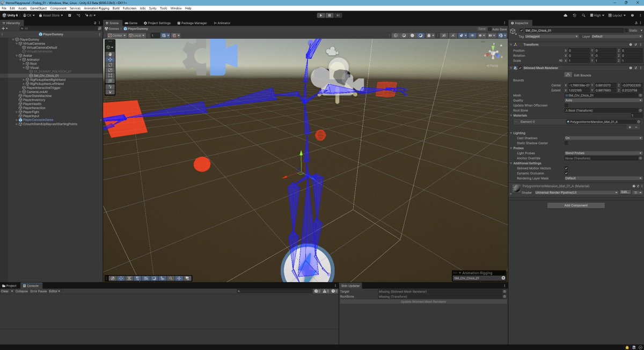Open the Cast Shadows dropdown
The height and width of the screenshot is (350, 644).
603,138
